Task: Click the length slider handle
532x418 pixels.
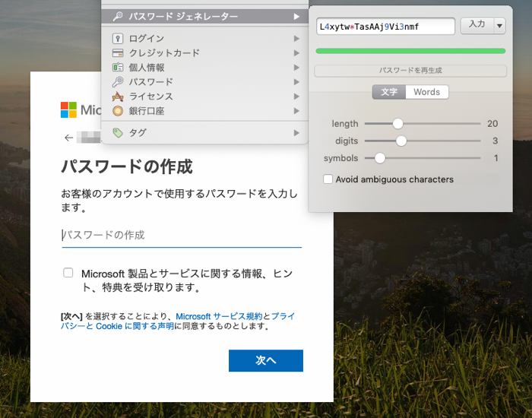Action: (x=397, y=123)
